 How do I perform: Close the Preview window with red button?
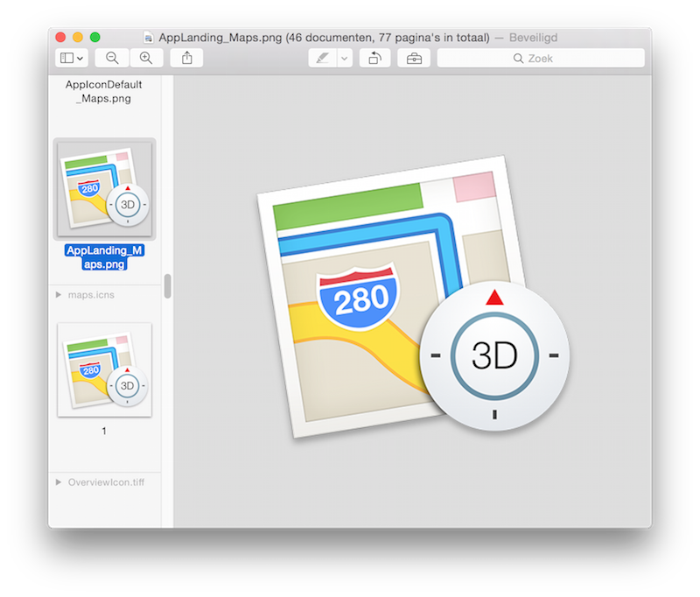point(60,37)
